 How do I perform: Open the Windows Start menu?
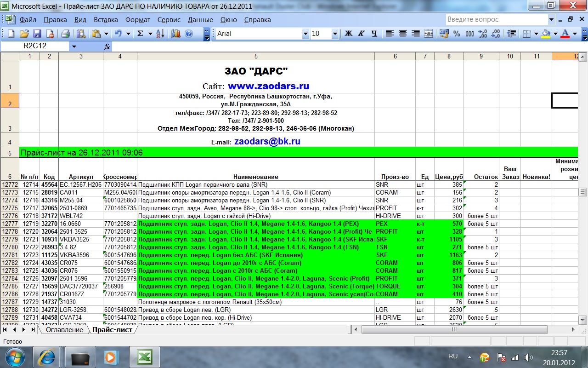[15, 356]
